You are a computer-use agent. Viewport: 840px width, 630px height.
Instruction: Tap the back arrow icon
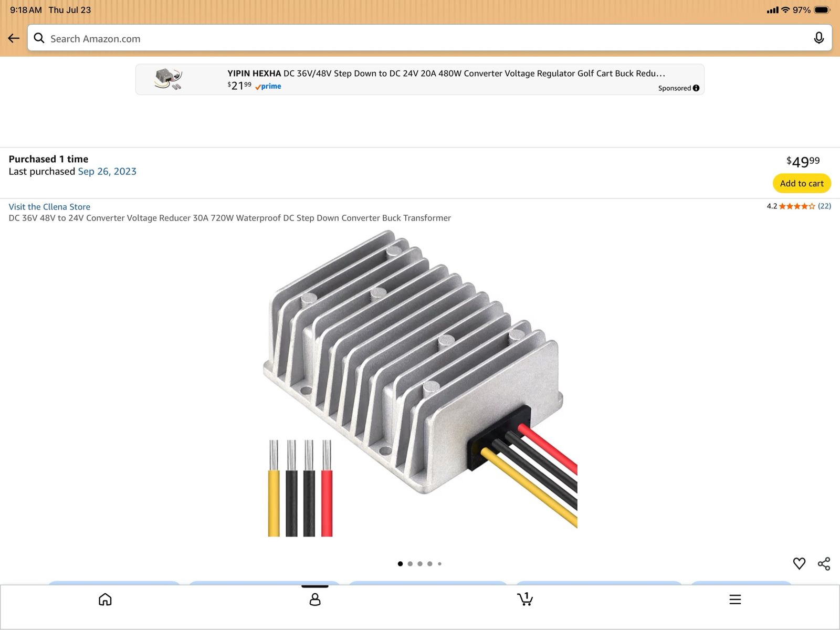click(x=14, y=38)
